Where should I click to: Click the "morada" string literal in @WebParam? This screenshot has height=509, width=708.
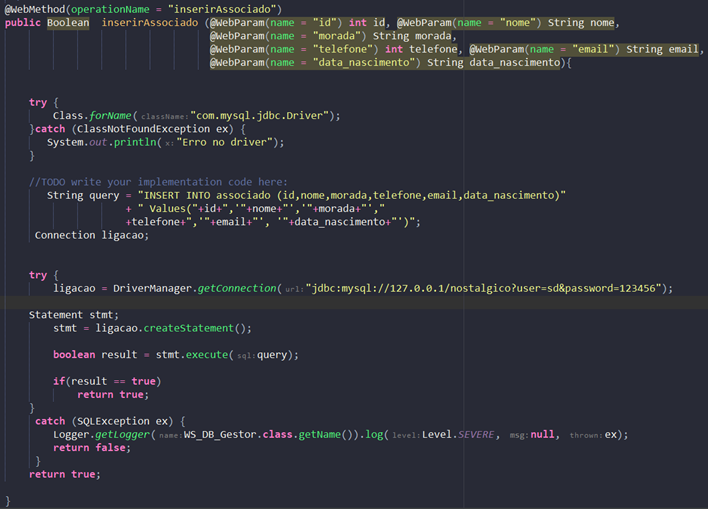(x=336, y=36)
